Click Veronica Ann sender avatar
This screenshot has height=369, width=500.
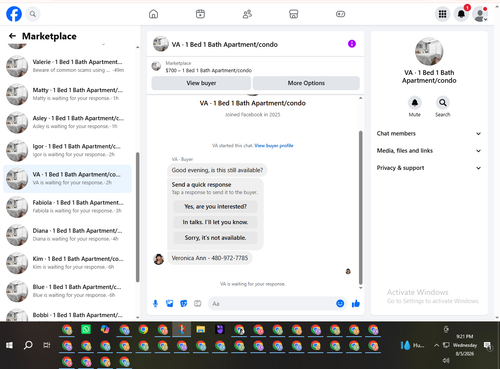click(x=159, y=259)
